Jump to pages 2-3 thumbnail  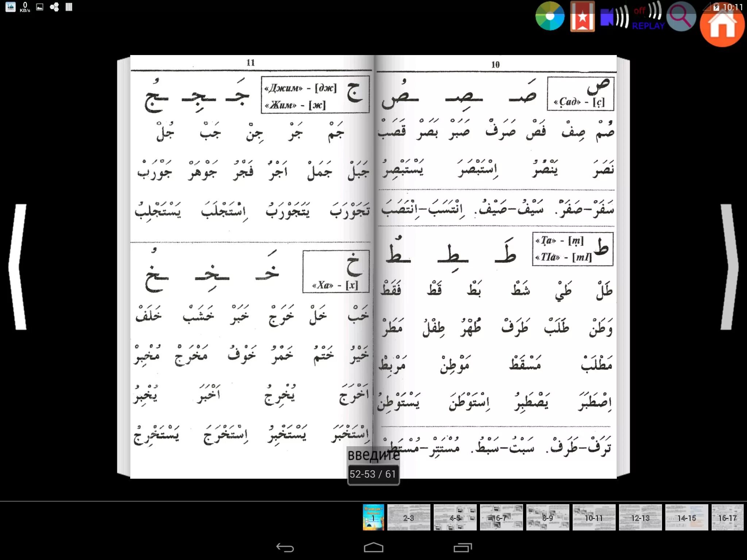[409, 517]
